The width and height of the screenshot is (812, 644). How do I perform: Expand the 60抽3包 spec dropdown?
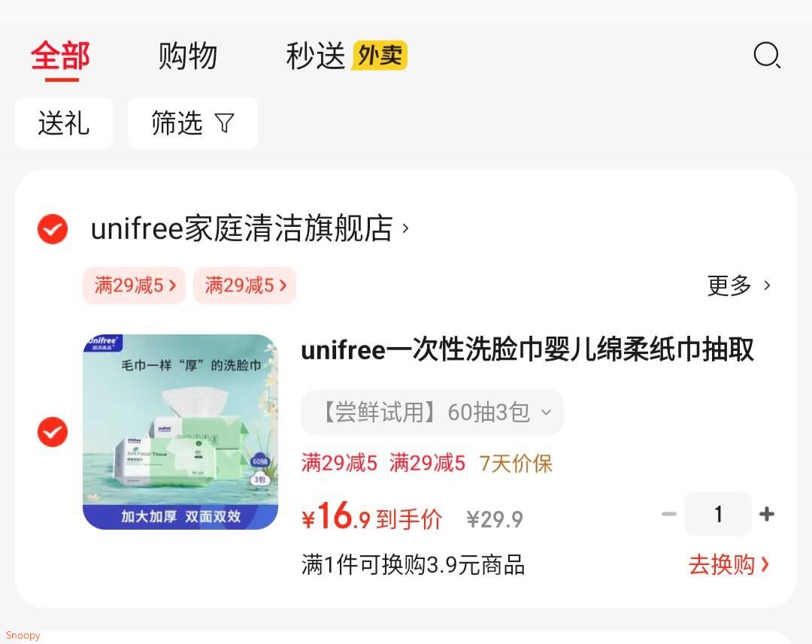click(432, 413)
